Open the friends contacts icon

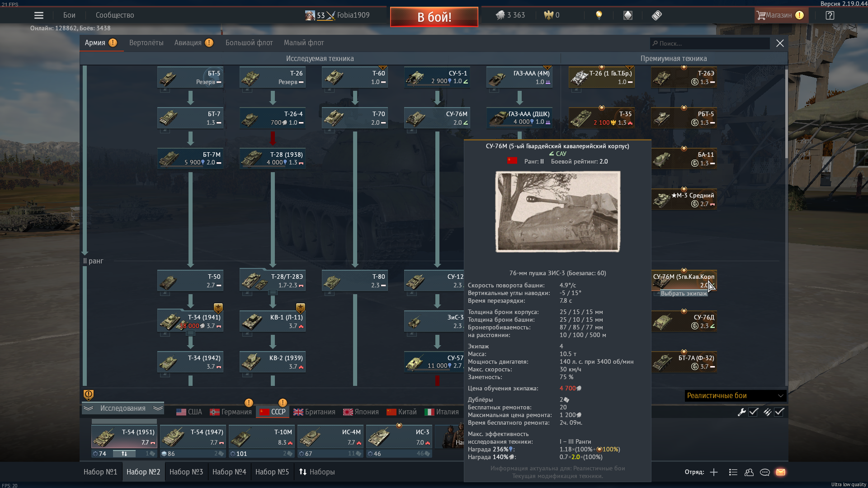tap(749, 472)
